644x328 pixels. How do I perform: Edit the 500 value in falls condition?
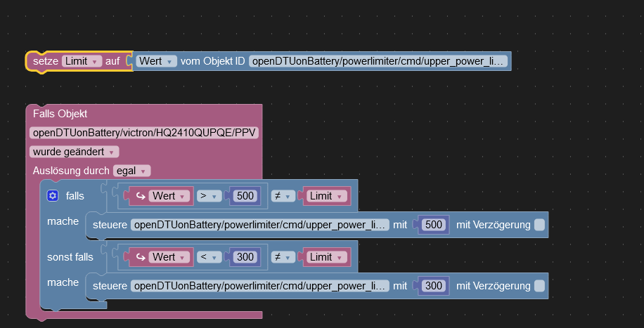[245, 196]
